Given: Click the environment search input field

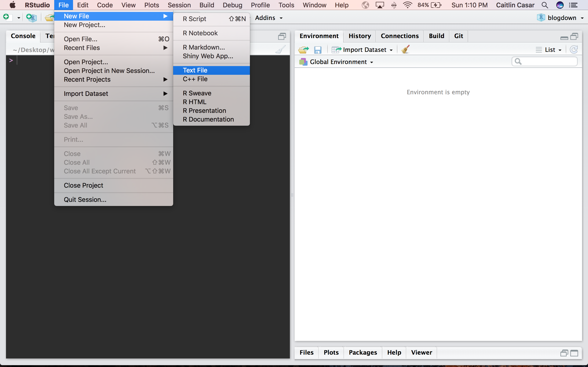Looking at the screenshot, I should [548, 62].
